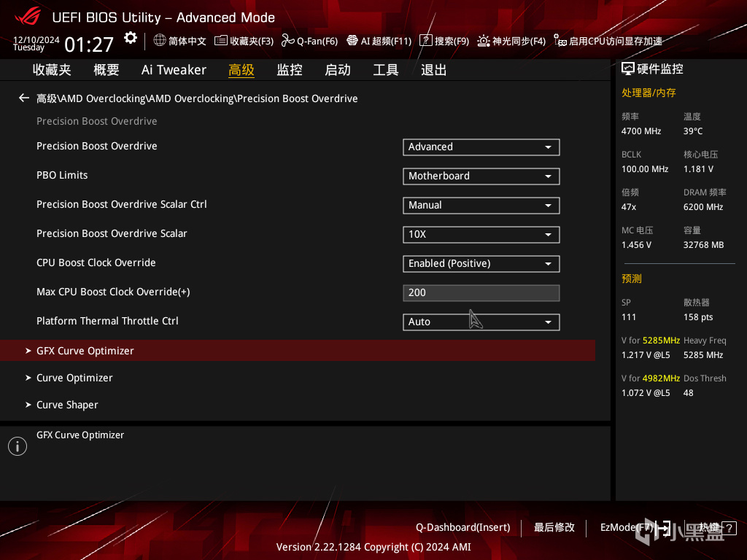Edit Max CPU Boost Clock Override value 200

coord(481,293)
